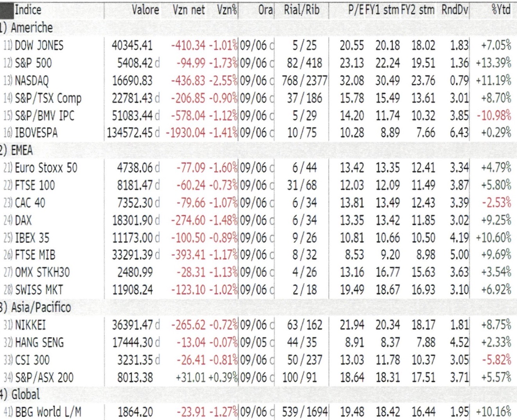Click CSI 300 year-to-date -5.82%
517x420 pixels.
(497, 360)
